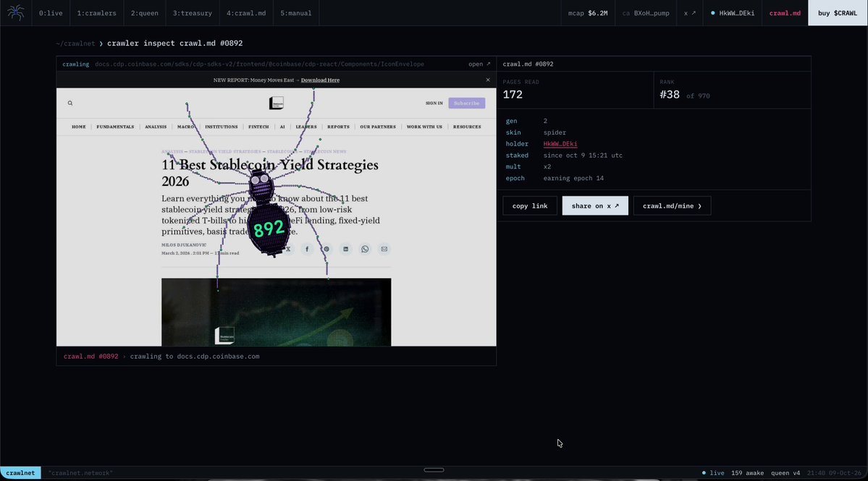Click the Subscribe button in the article page
This screenshot has width=868, height=481.
[x=467, y=103]
